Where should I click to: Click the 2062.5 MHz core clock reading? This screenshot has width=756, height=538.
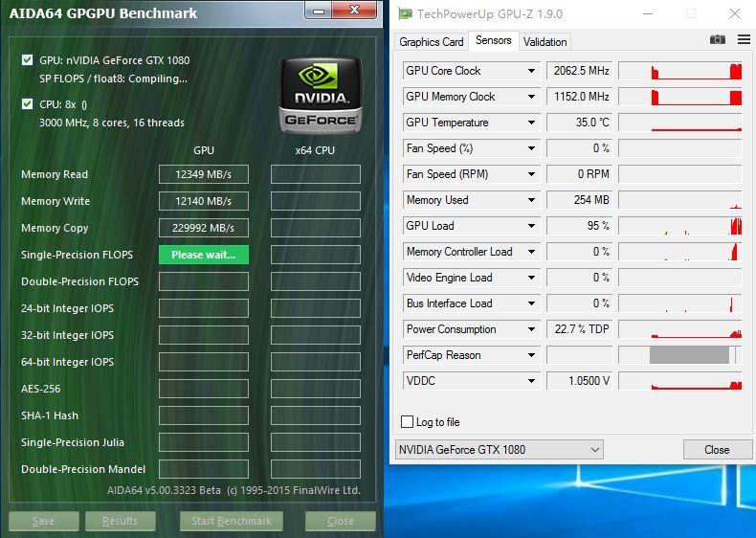point(580,71)
